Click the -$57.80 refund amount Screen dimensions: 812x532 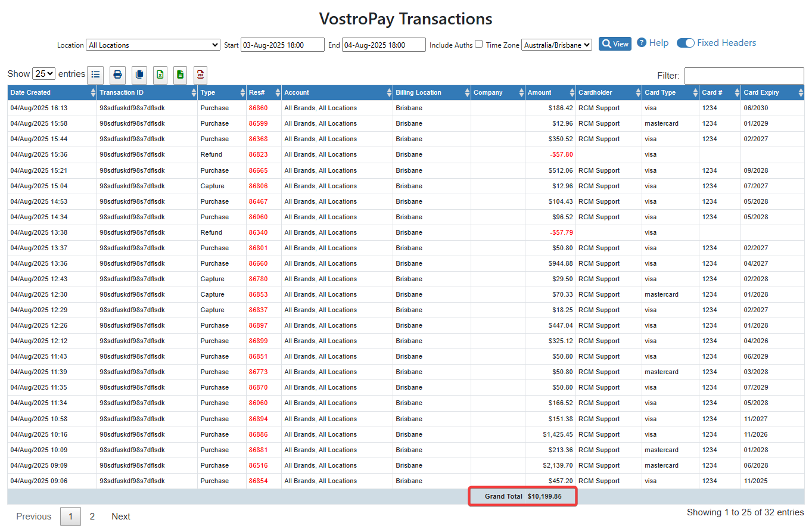(x=561, y=155)
